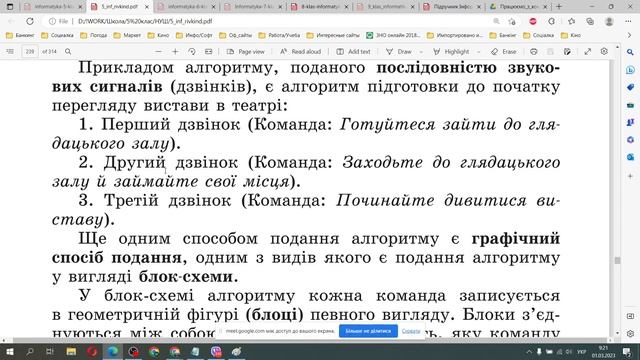Viewport: 640px width, 360px height.
Task: Open the sidebar Outlook icon
Action: click(x=630, y=157)
